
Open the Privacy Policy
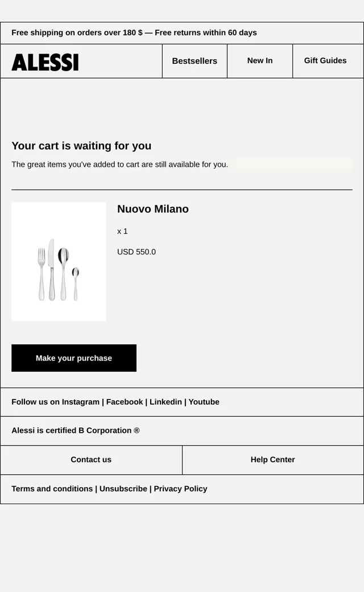click(180, 488)
